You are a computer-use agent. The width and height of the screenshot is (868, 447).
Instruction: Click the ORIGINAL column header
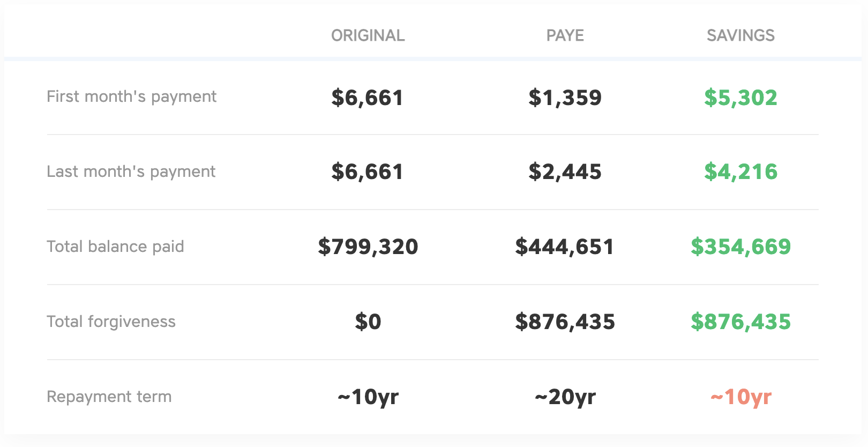coord(368,35)
